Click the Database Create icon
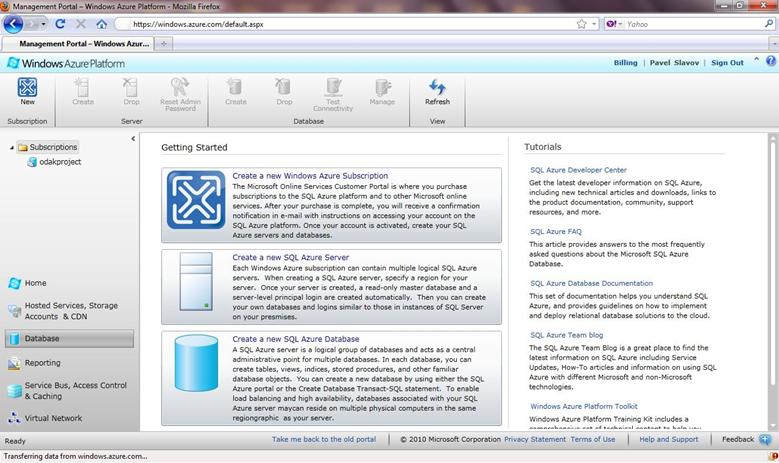Image resolution: width=779 pixels, height=463 pixels. (235, 87)
